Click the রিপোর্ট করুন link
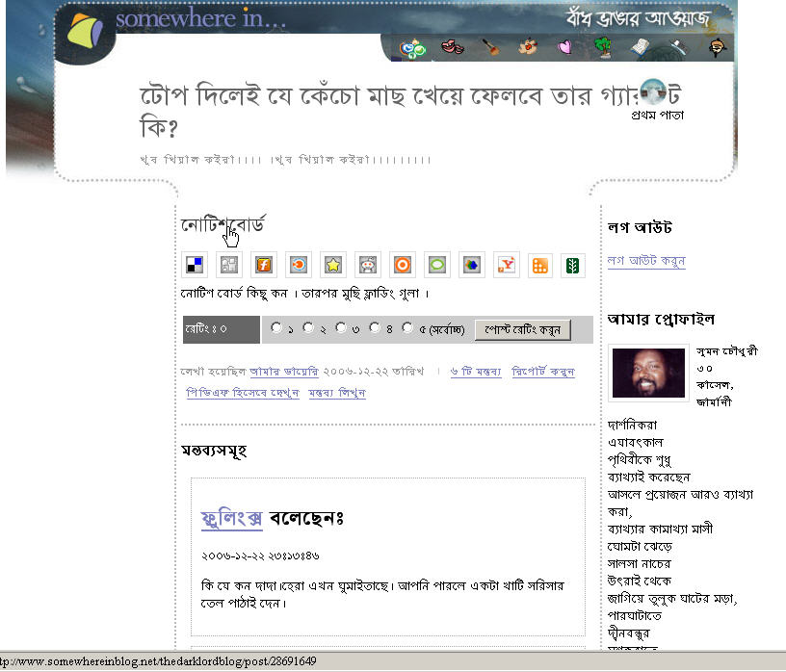The image size is (786, 672). 543,372
